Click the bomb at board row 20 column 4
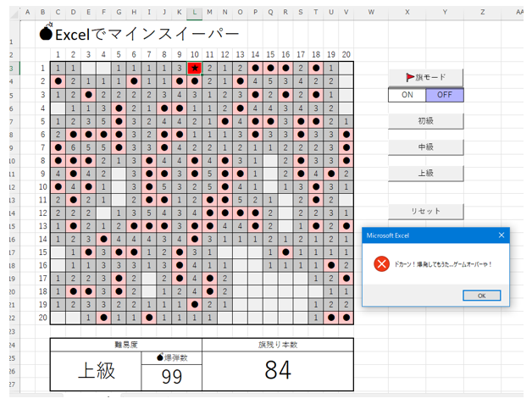The image size is (532, 404). [x=103, y=318]
